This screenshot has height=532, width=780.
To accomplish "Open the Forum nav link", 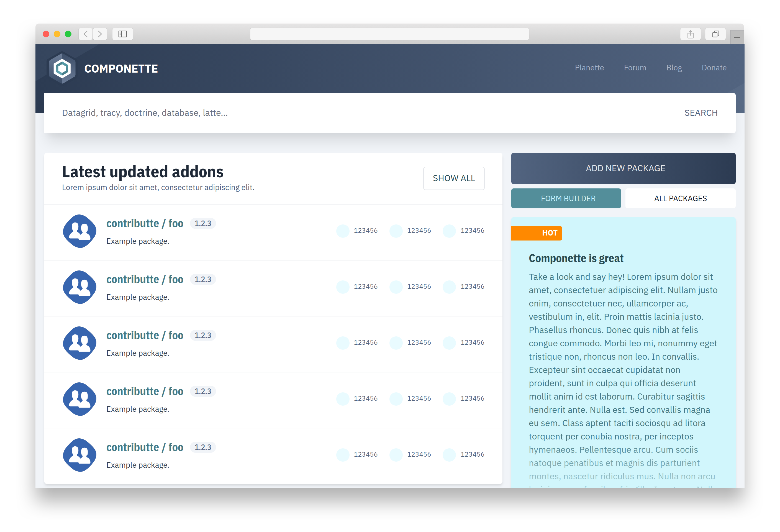I will click(x=635, y=68).
